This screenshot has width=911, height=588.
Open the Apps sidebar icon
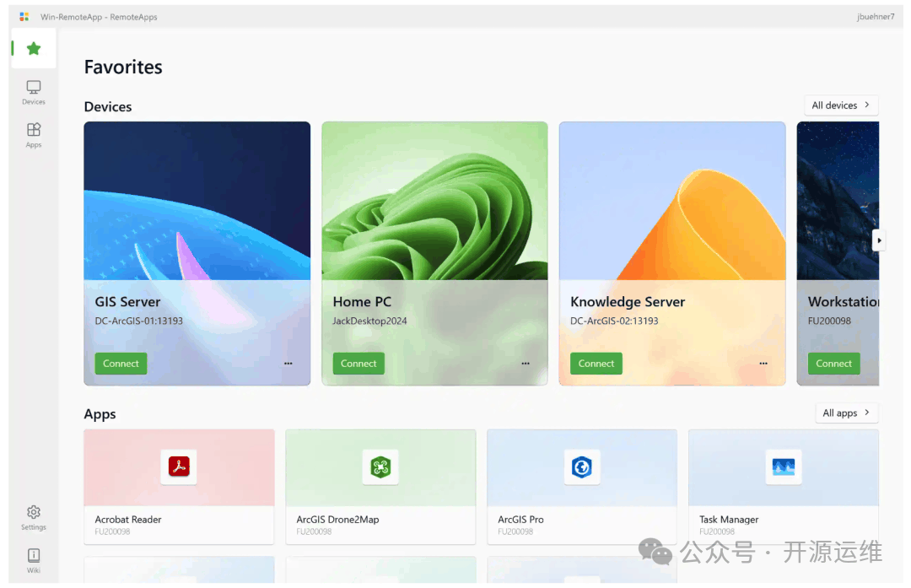[x=34, y=135]
